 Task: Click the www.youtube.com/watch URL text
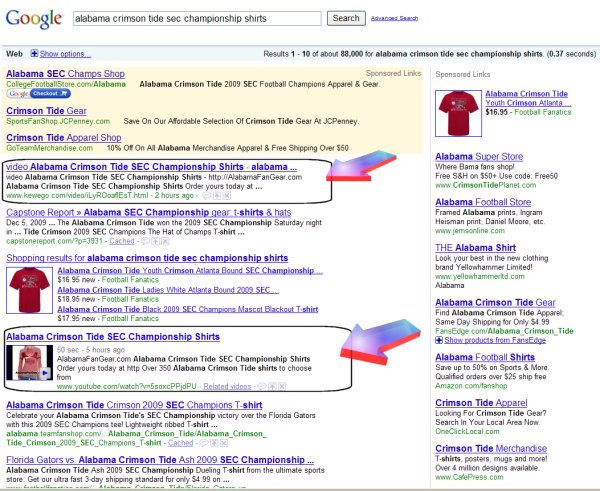[x=126, y=387]
